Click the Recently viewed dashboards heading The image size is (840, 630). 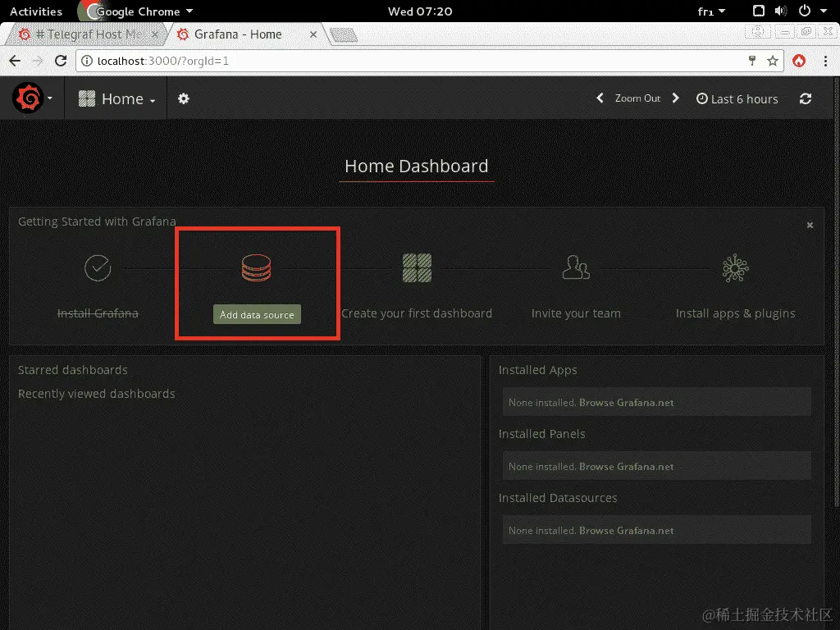97,394
